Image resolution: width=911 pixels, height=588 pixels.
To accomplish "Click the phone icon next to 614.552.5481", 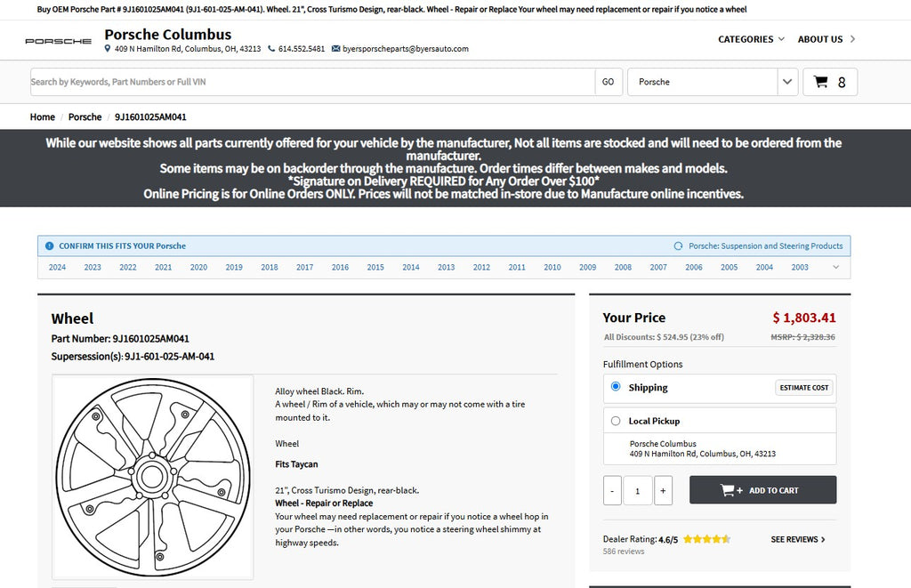I will [271, 49].
